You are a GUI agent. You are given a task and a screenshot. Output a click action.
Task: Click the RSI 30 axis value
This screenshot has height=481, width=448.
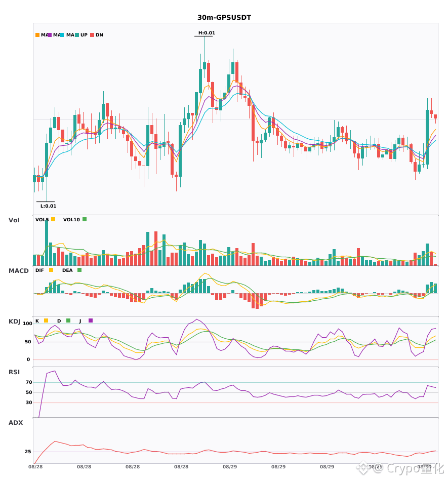(x=29, y=403)
